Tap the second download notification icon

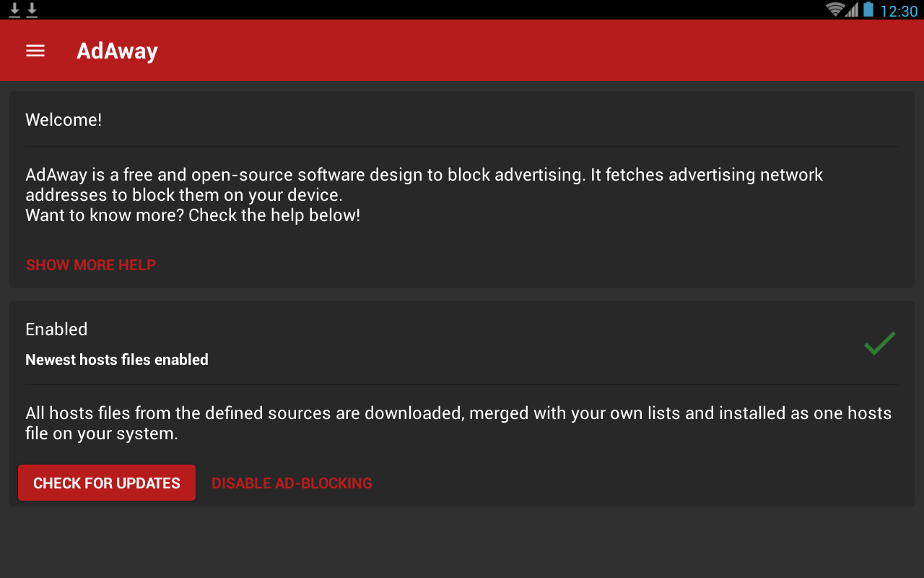32,10
